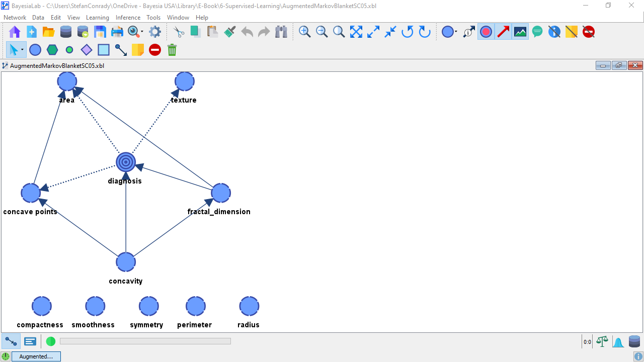The width and height of the screenshot is (644, 362).
Task: Toggle the green comment bubble display
Action: tap(537, 32)
